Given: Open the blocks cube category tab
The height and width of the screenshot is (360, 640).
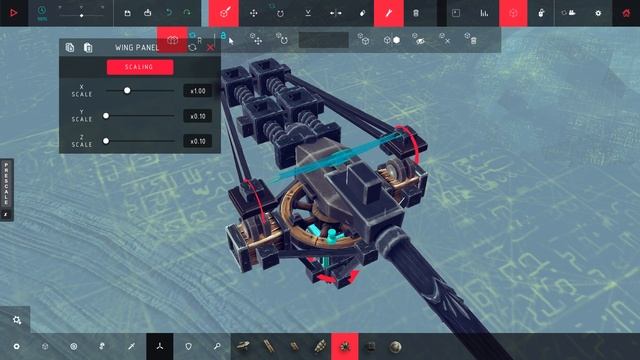Looking at the screenshot, I should [45, 346].
